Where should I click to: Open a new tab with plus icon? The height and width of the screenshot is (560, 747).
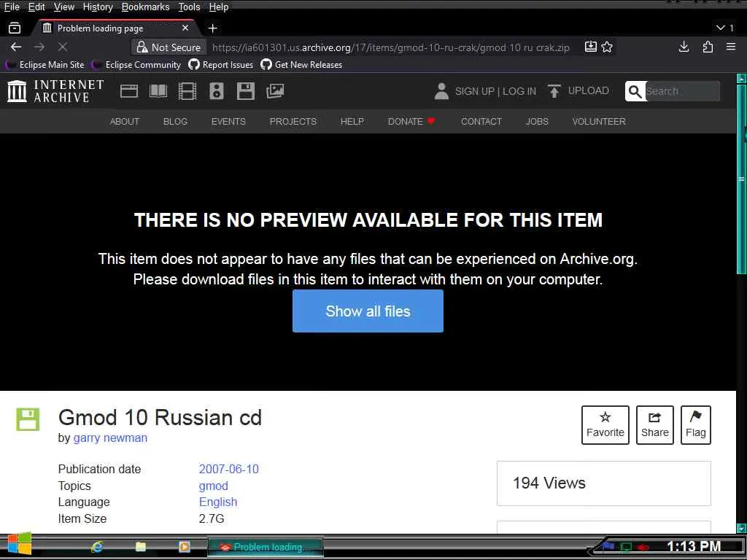(x=212, y=28)
